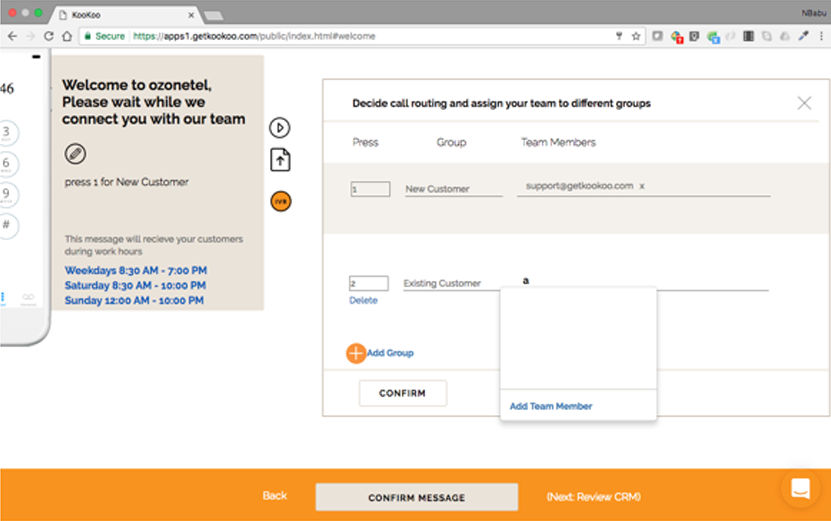
Task: Click the eyedropper extension icon
Action: (x=803, y=36)
